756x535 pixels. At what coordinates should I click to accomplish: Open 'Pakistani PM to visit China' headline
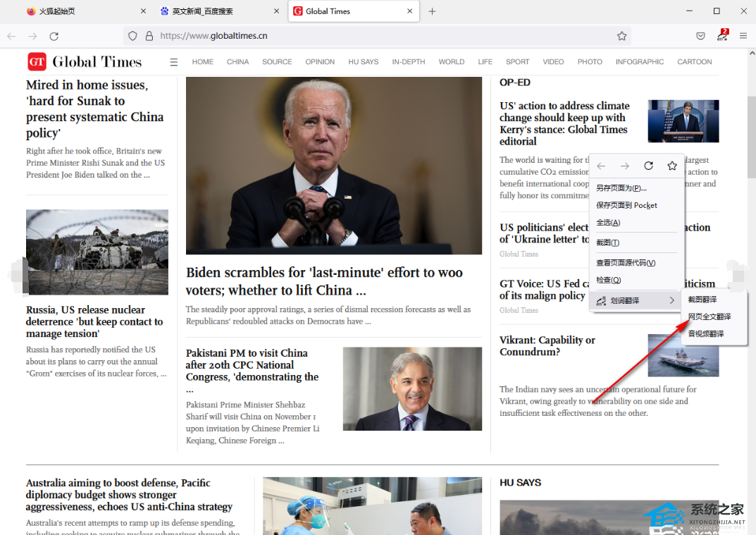252,371
